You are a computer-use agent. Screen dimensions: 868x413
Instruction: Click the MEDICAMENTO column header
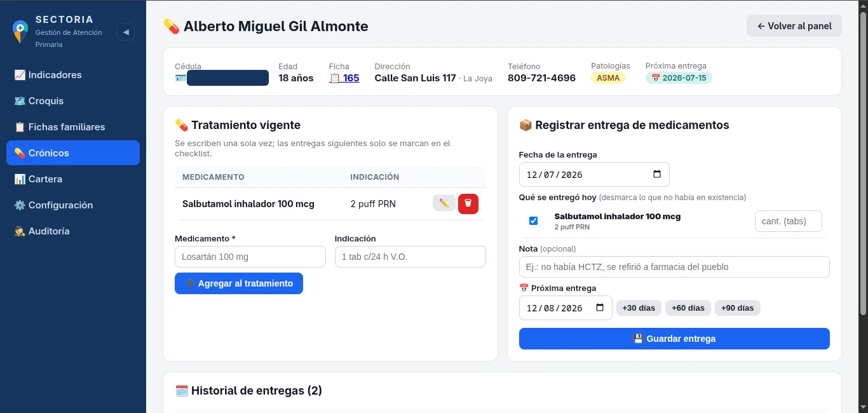[214, 177]
